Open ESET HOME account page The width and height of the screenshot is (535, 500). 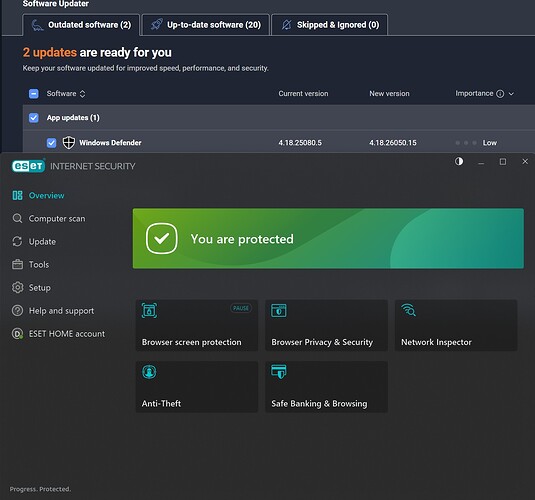(58, 333)
